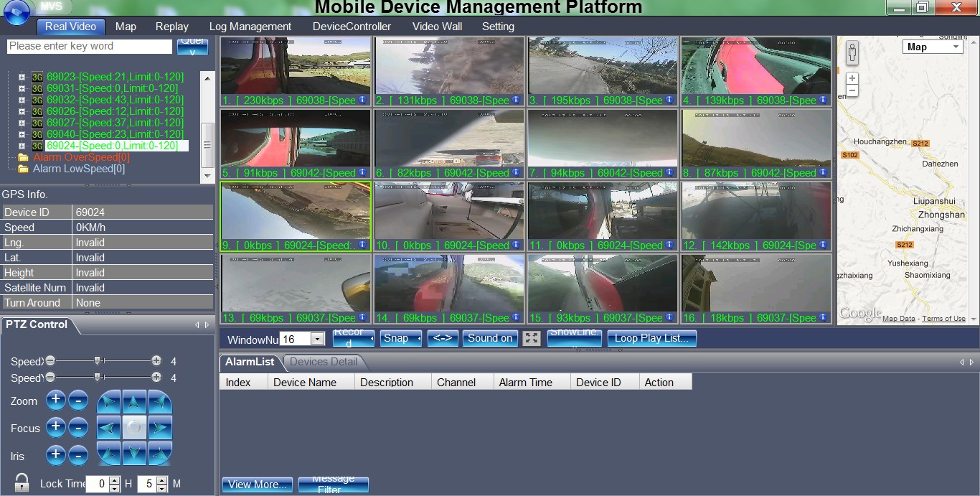Image resolution: width=980 pixels, height=496 pixels.
Task: Click the info icon on video window 1
Action: [362, 100]
